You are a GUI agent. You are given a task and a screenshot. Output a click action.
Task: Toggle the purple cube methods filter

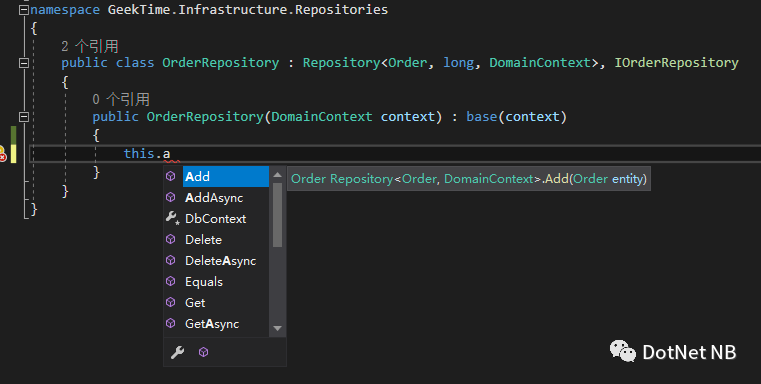(x=203, y=352)
